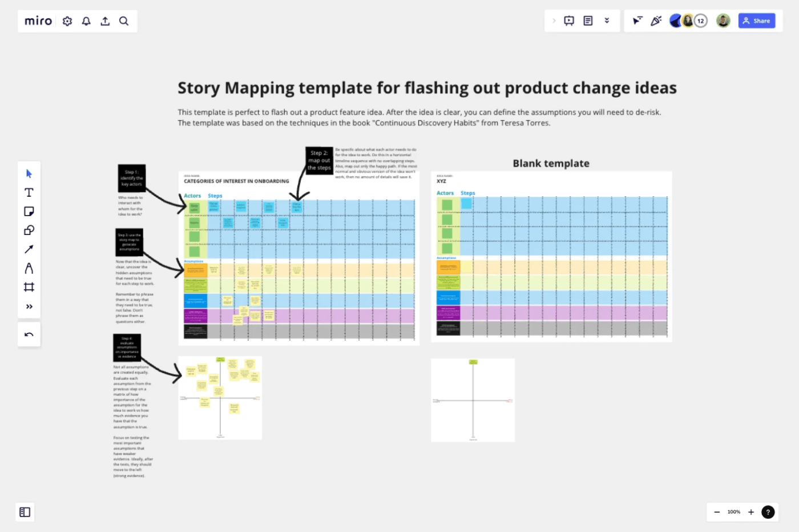Select the Frame tool
Image resolution: width=799 pixels, height=532 pixels.
[x=29, y=287]
